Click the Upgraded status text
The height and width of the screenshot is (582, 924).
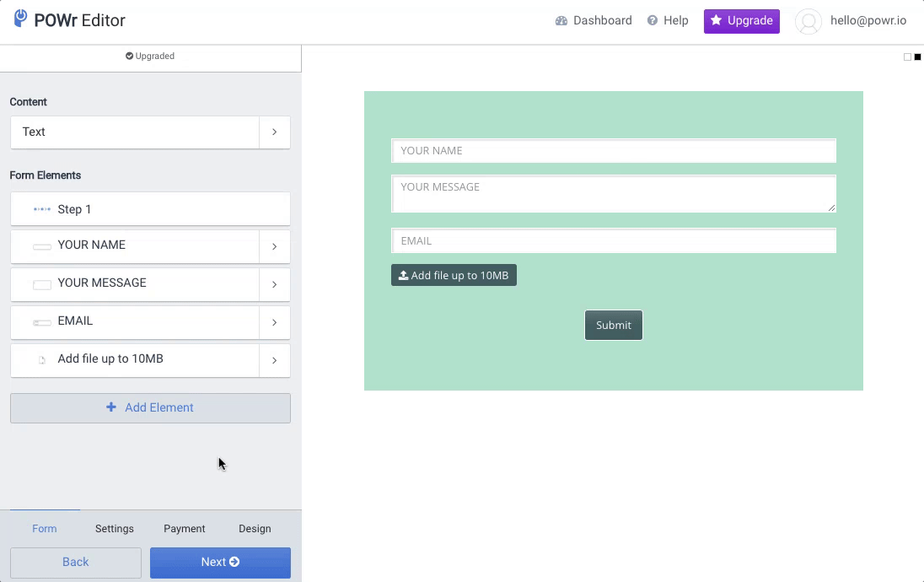coord(155,56)
